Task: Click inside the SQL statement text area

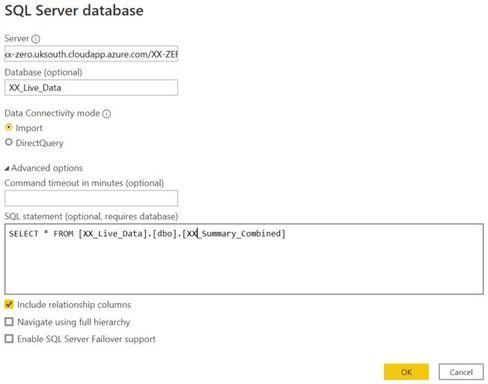Action: coord(244,259)
